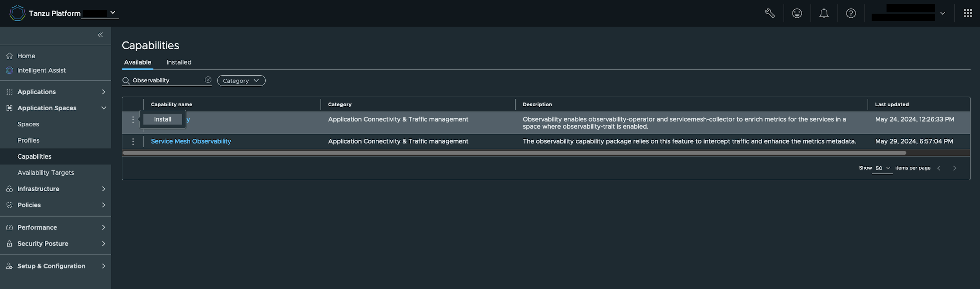Select 'May 29, 2024, 6:57:04 PM' cell
The width and height of the screenshot is (980, 289).
914,141
